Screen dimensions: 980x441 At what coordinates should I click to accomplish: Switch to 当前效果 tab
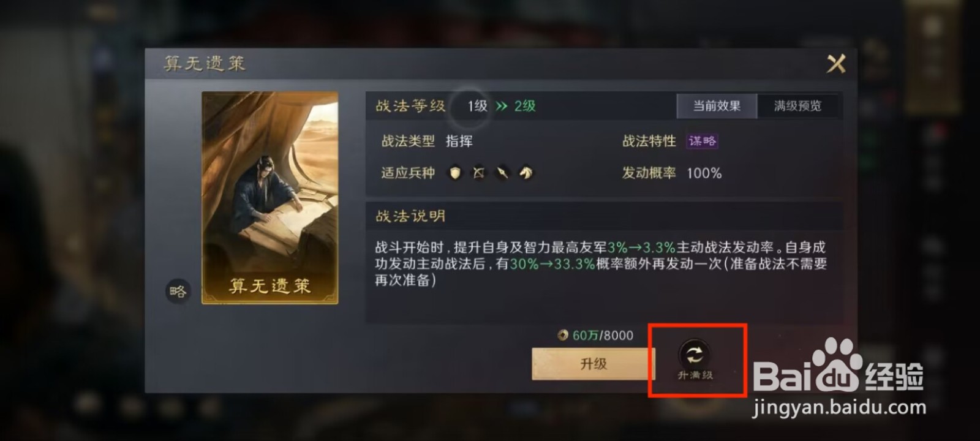[x=717, y=106]
